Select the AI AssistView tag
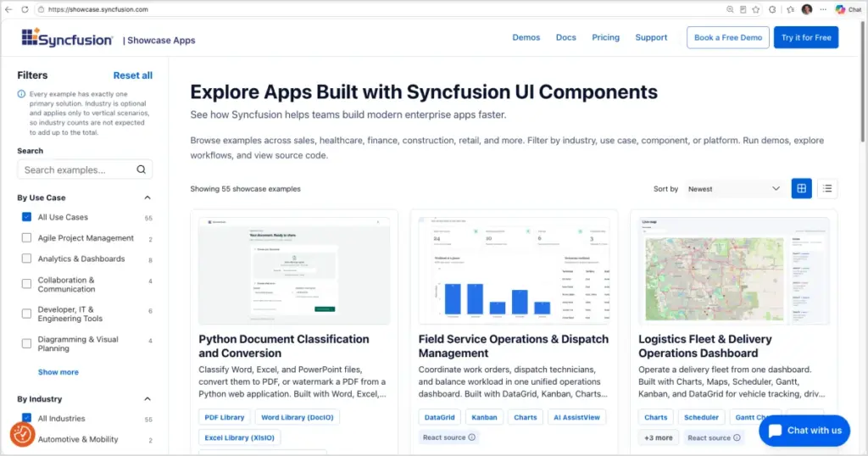The width and height of the screenshot is (868, 456). pyautogui.click(x=576, y=417)
